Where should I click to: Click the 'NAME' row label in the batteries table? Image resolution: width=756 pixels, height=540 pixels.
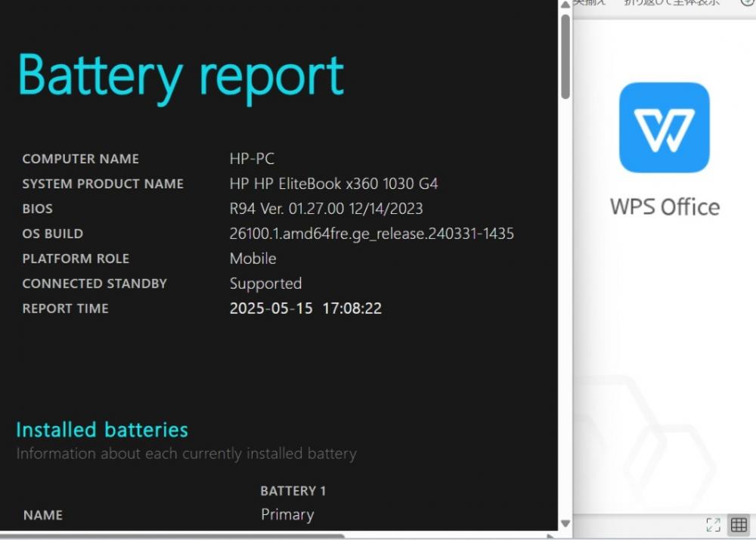pos(43,515)
